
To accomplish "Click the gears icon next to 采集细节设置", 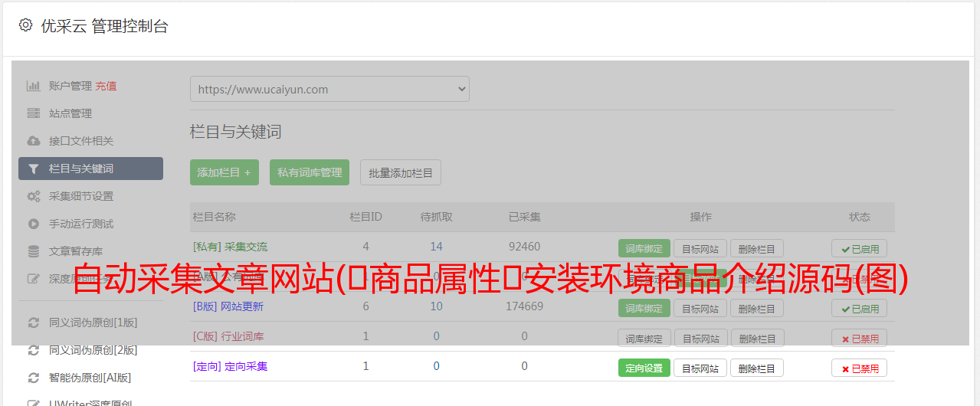I will click(x=34, y=196).
